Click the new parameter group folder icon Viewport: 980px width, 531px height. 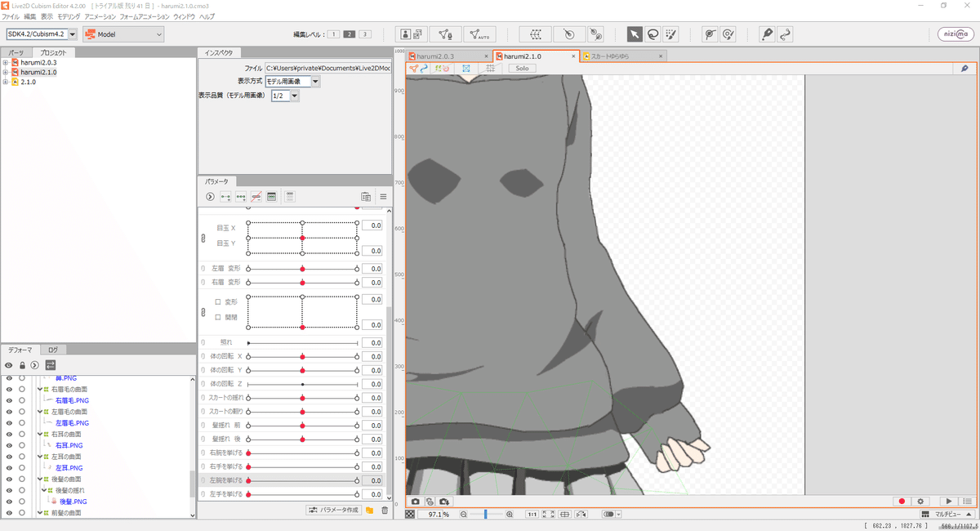369,510
